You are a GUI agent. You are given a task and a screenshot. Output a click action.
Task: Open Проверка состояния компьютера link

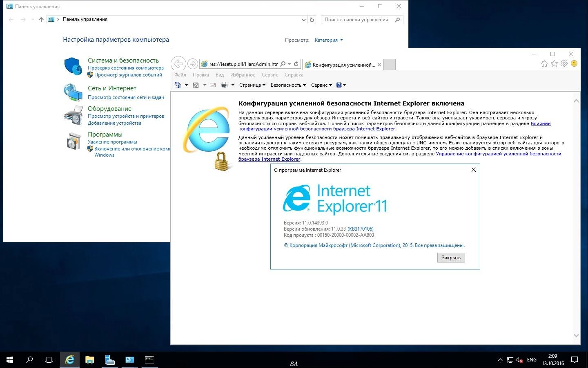126,68
